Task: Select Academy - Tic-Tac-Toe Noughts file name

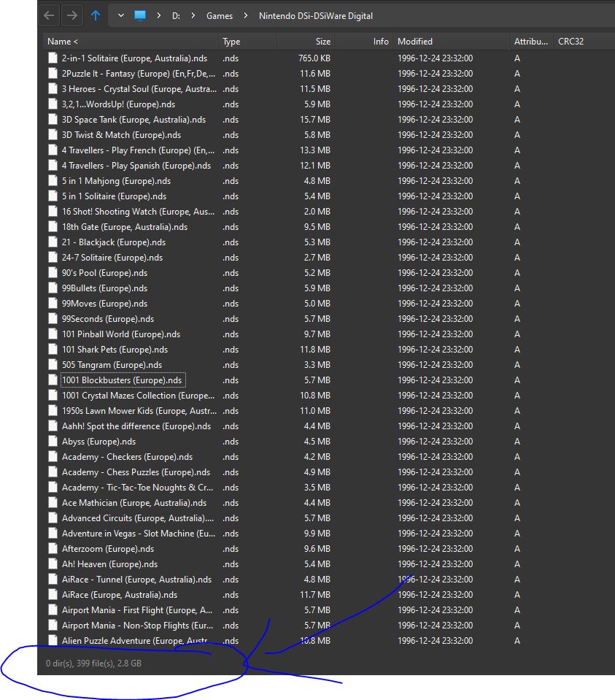Action: click(137, 488)
